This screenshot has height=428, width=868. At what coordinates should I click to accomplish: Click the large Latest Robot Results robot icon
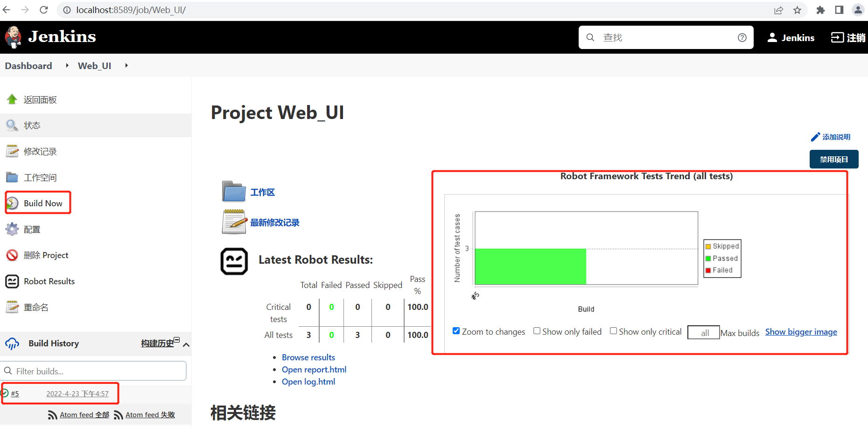tap(234, 261)
